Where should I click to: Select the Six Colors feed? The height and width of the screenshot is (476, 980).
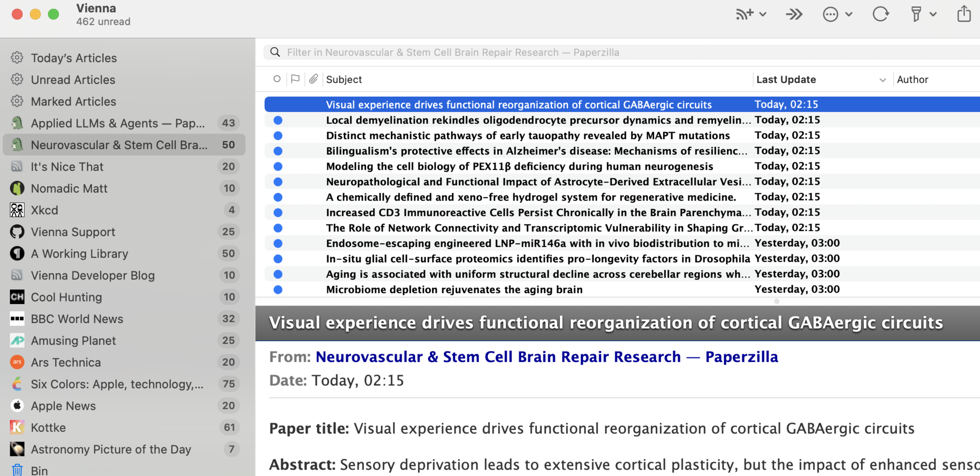[x=124, y=384]
